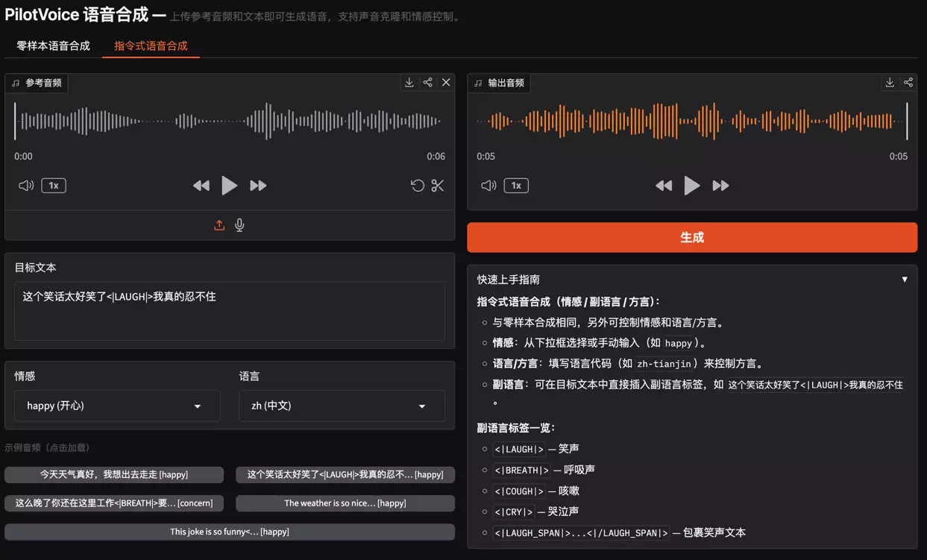927x560 pixels.
Task: Play the reference audio
Action: pos(229,186)
